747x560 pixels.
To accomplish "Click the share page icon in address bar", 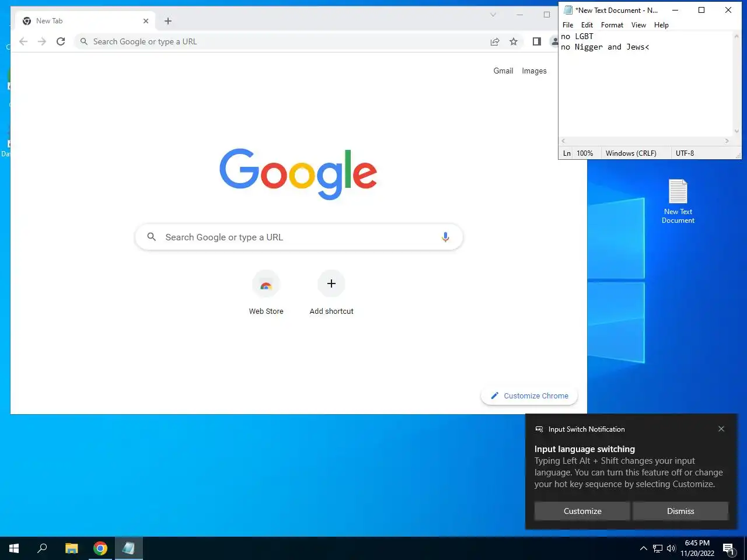I will (495, 41).
